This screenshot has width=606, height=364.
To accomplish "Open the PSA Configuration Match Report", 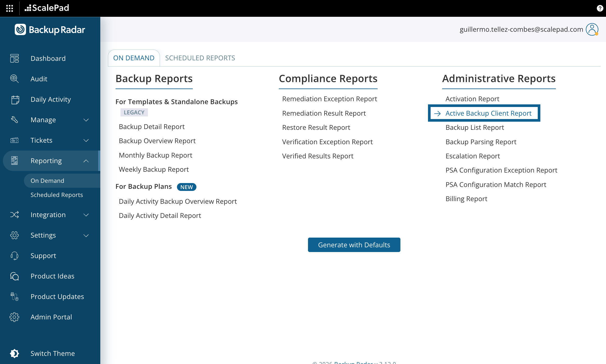I will pos(496,185).
